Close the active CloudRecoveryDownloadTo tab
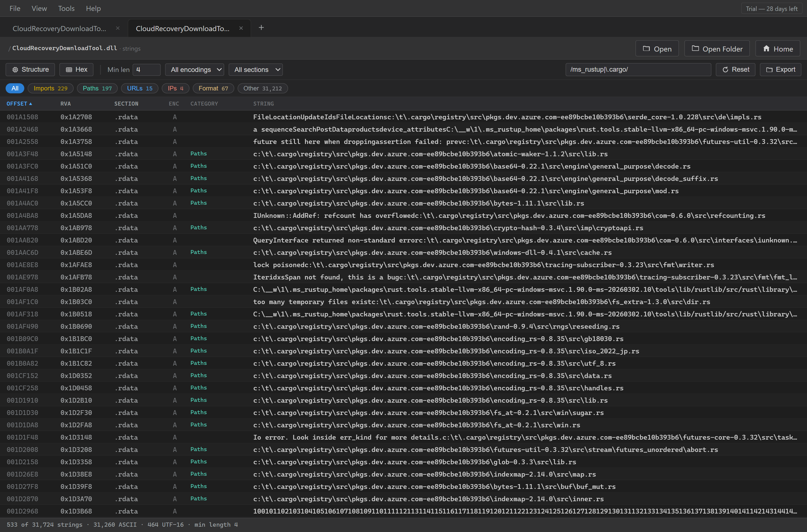This screenshot has width=807, height=532. click(241, 28)
